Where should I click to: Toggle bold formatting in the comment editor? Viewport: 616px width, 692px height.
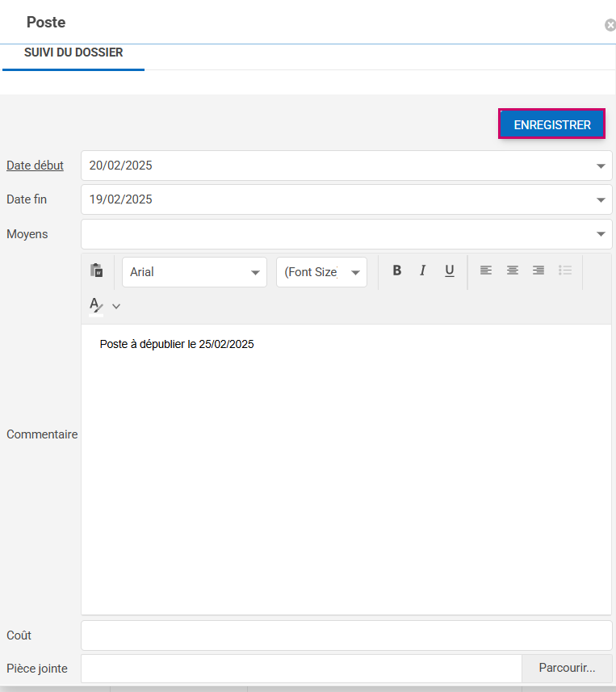396,271
